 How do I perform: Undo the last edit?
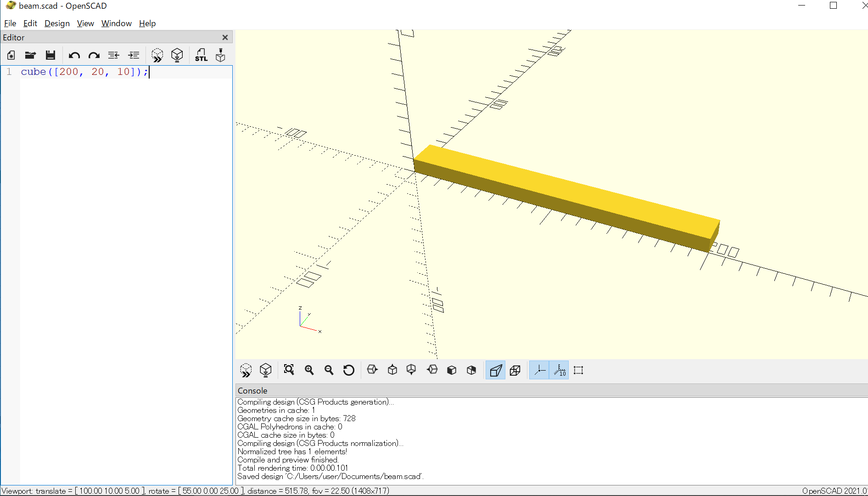pos(74,56)
